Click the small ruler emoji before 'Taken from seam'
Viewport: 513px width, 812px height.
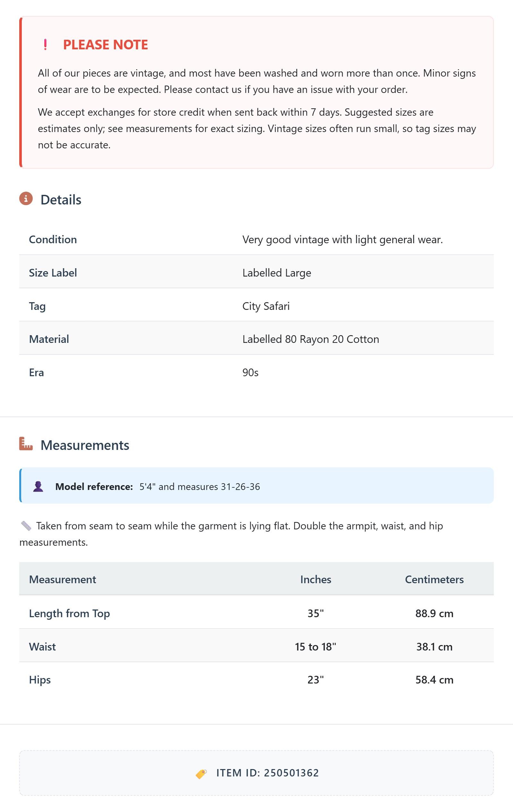point(26,526)
